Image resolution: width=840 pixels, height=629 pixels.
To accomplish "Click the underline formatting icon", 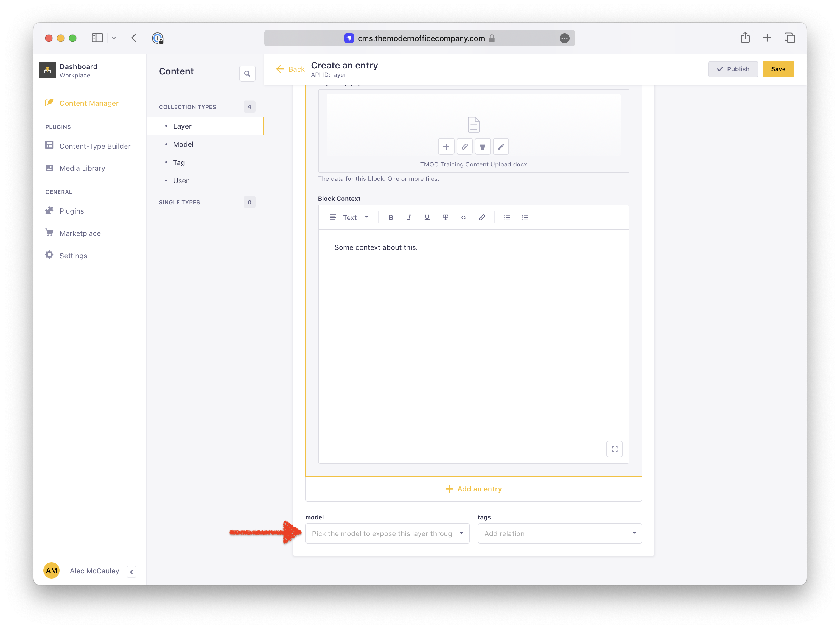I will 427,217.
